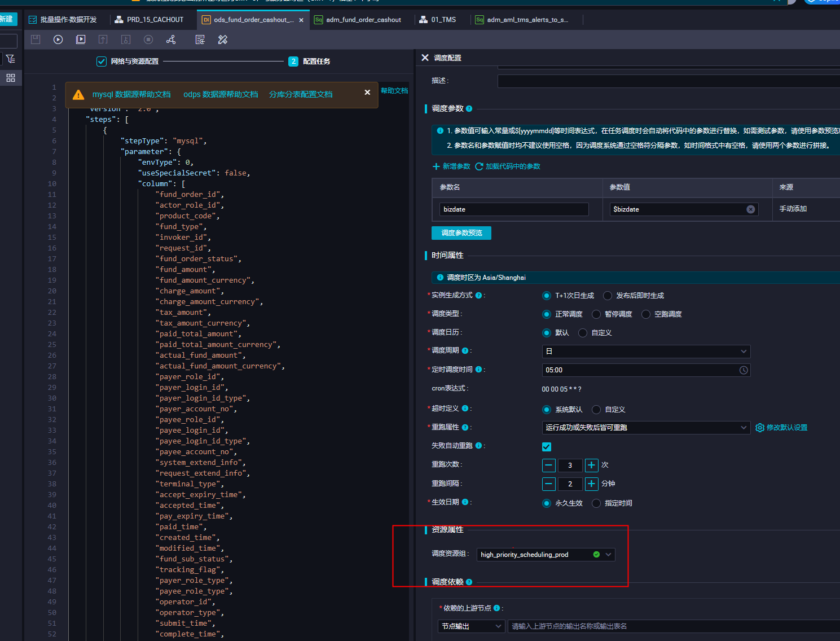Open the 节点输出 dropdown
This screenshot has width=840, height=641.
click(x=471, y=626)
